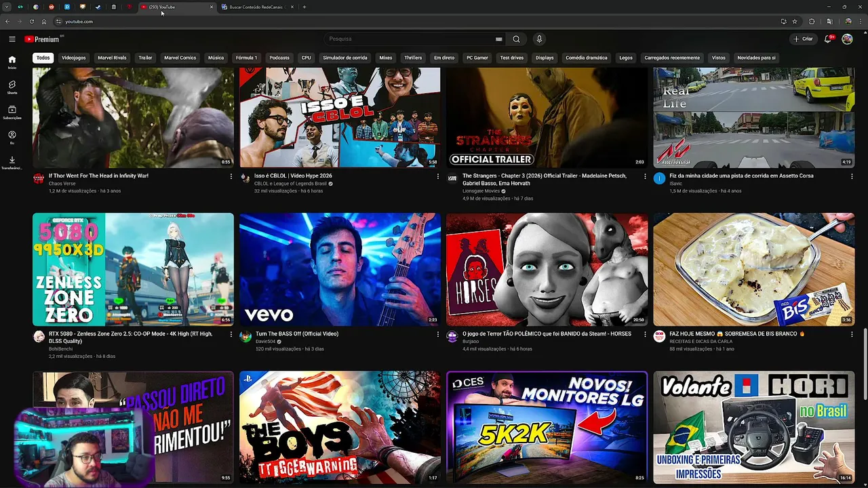Select the Videojogos filter chip
This screenshot has height=488, width=868.
[x=74, y=58]
